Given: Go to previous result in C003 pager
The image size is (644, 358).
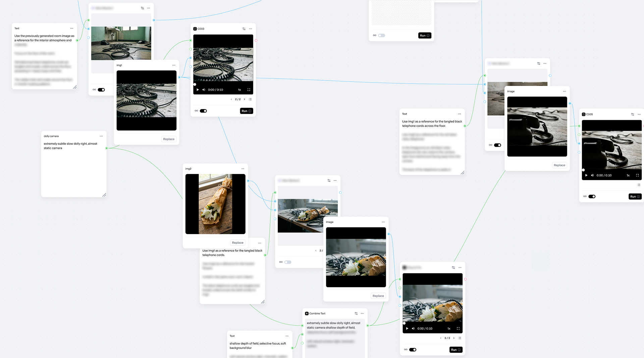Looking at the screenshot, I should 231,99.
